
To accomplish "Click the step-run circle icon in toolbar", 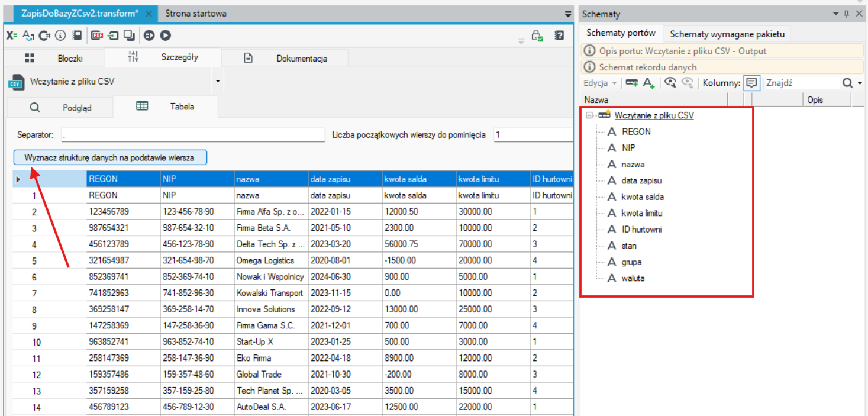I will point(149,36).
